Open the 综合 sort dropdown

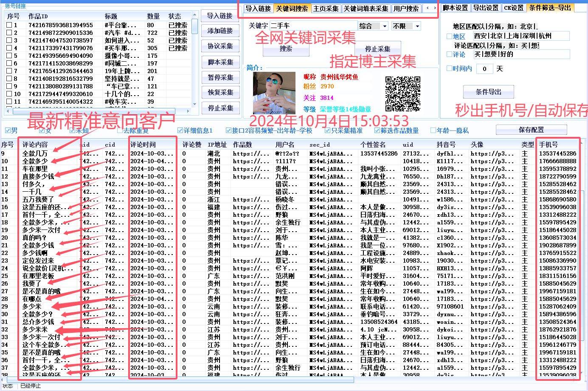(x=373, y=26)
